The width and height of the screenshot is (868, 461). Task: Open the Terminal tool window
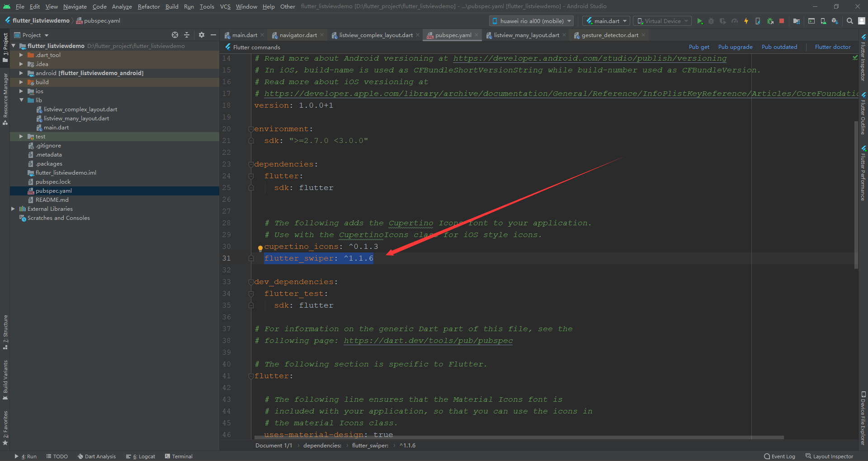(179, 456)
